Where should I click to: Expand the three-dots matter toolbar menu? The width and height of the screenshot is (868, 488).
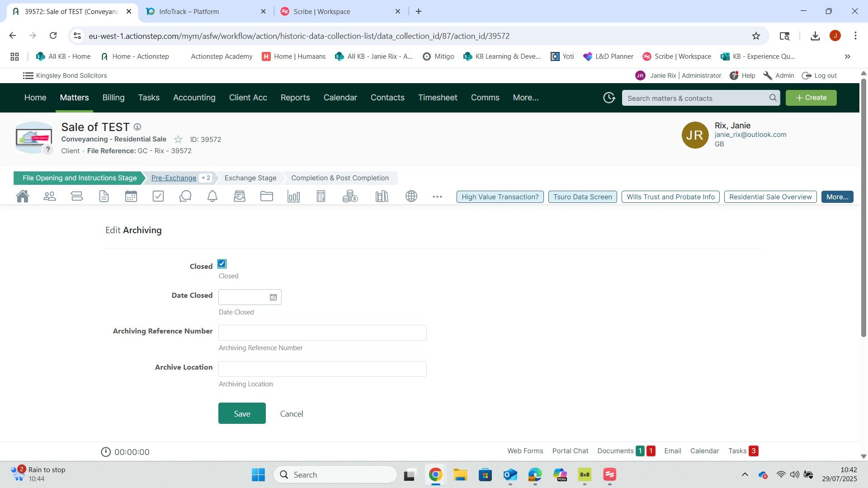tap(437, 197)
